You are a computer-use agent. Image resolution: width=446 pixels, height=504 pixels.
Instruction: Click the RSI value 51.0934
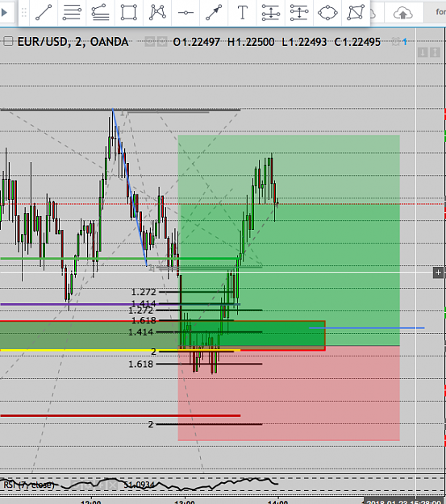(x=140, y=485)
